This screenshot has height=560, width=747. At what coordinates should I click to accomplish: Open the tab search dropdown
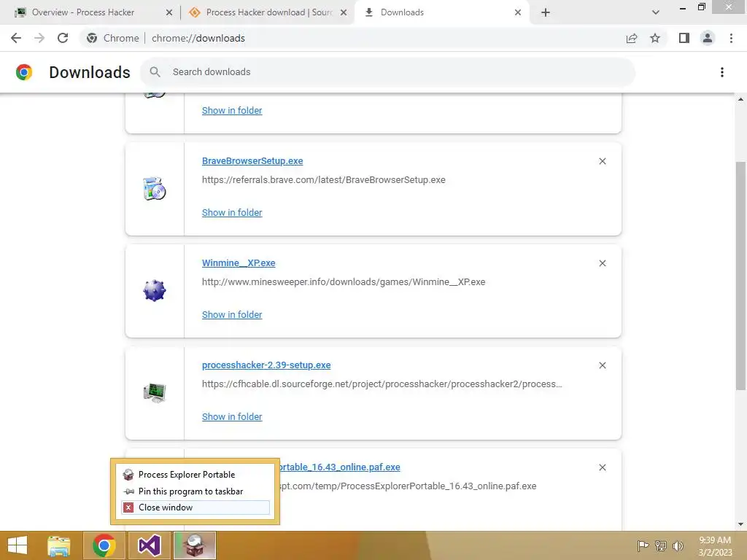click(x=656, y=12)
